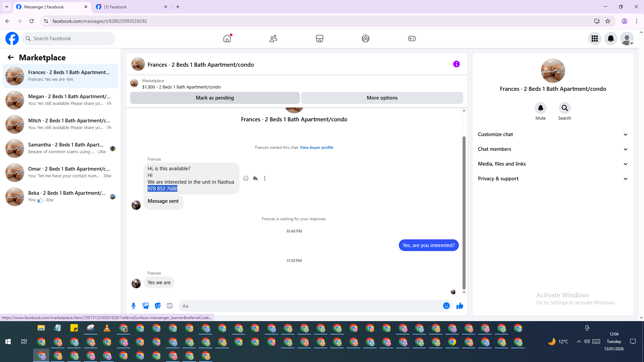Send a thumbs up like
The height and width of the screenshot is (362, 644).
(460, 306)
